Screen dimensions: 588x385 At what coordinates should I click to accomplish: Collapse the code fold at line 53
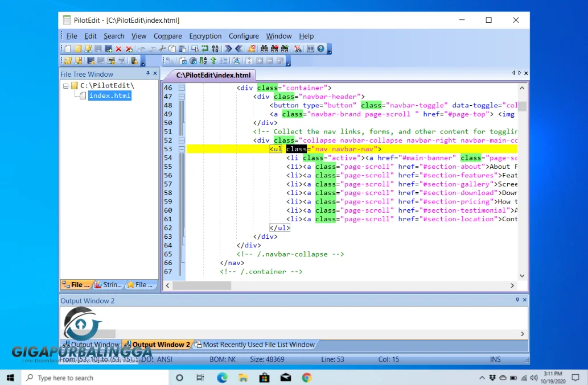tap(182, 149)
